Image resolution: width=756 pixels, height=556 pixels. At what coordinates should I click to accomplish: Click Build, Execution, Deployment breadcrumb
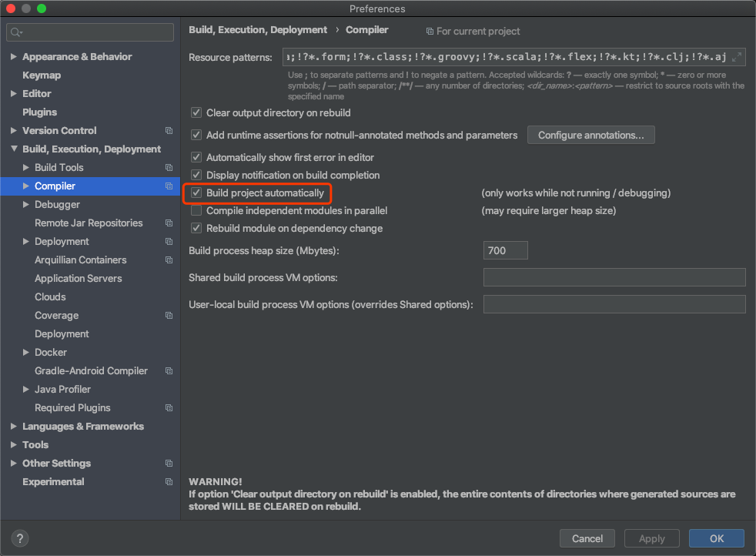[x=257, y=30]
